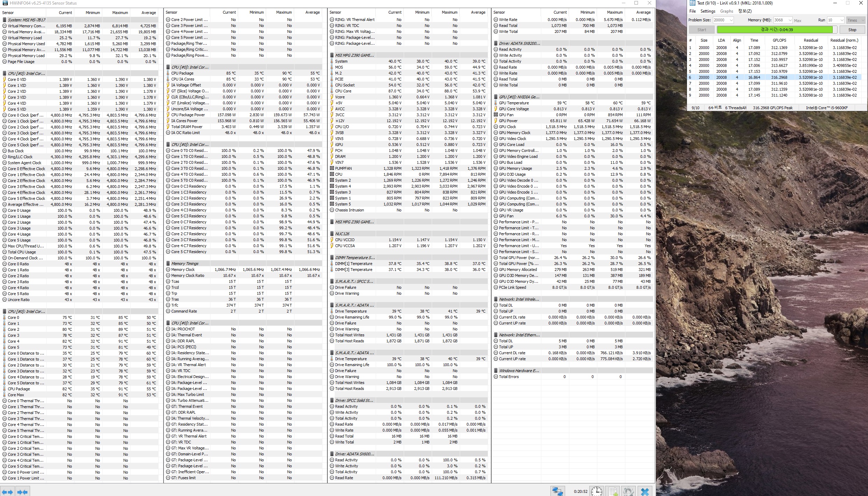Open the Problem Size dropdown
Image resolution: width=868 pixels, height=496 pixels.
click(x=731, y=20)
